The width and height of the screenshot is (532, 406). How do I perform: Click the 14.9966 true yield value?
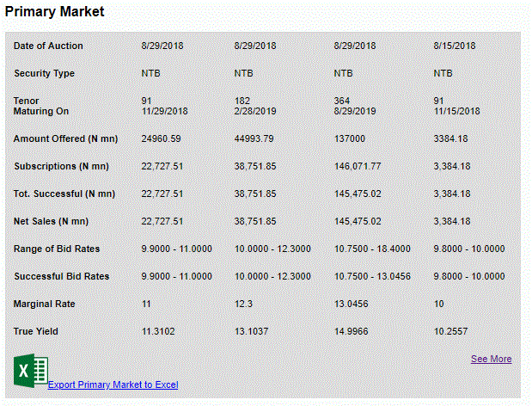pyautogui.click(x=353, y=331)
